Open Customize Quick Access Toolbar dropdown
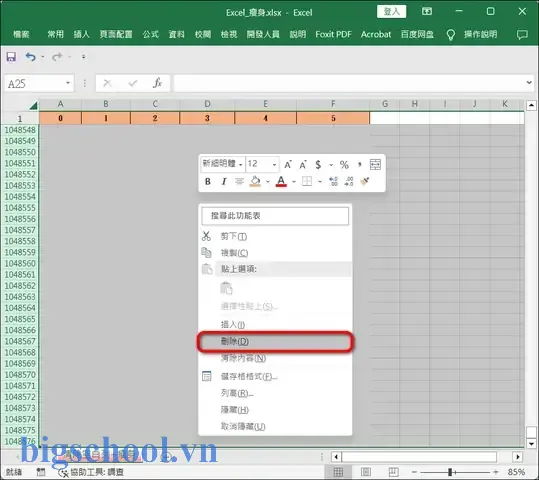 [84, 57]
